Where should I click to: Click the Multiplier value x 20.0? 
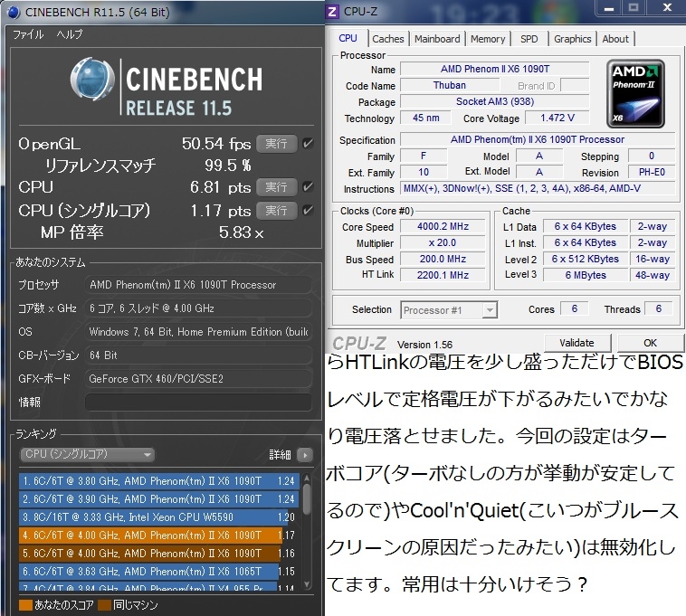(443, 242)
